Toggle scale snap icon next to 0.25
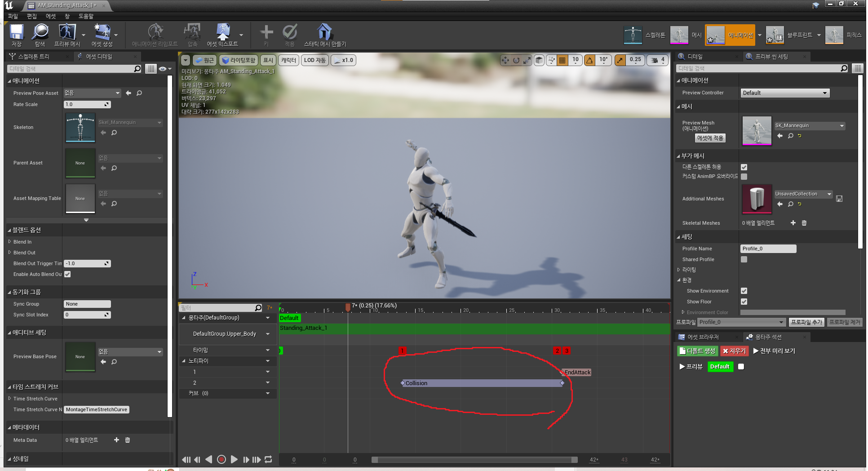This screenshot has width=868, height=471. coord(620,60)
